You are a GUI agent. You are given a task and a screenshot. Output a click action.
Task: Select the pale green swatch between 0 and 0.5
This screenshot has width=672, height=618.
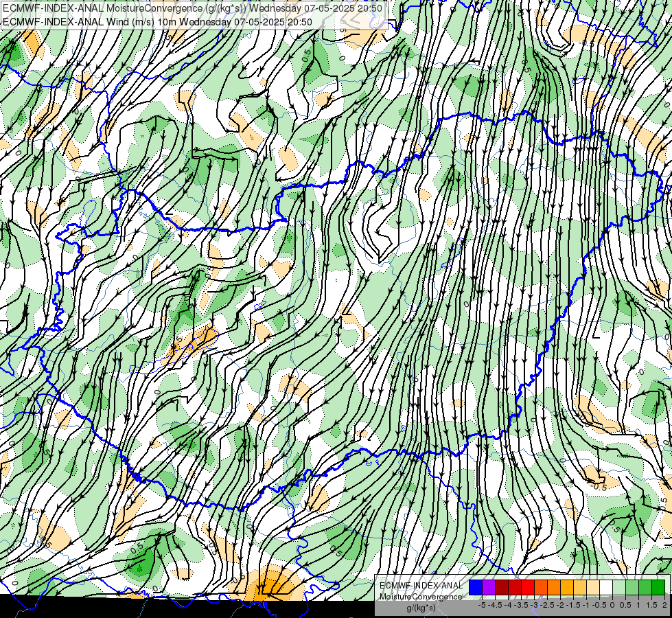[x=619, y=587]
